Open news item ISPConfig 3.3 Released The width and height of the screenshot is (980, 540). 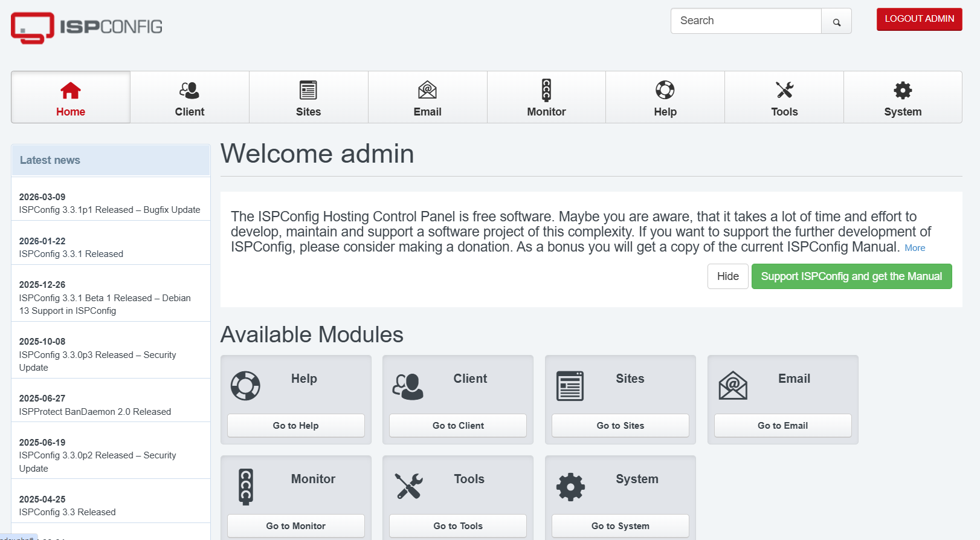(67, 512)
